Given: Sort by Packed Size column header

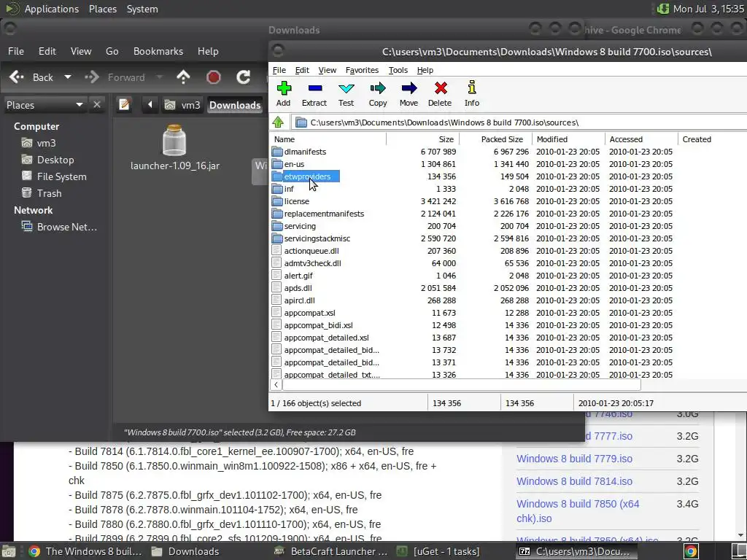Looking at the screenshot, I should tap(496, 139).
